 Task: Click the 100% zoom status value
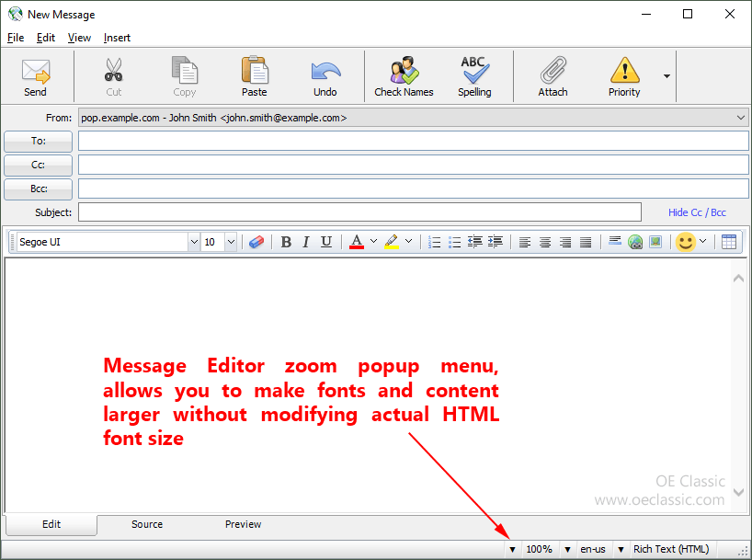pyautogui.click(x=539, y=550)
